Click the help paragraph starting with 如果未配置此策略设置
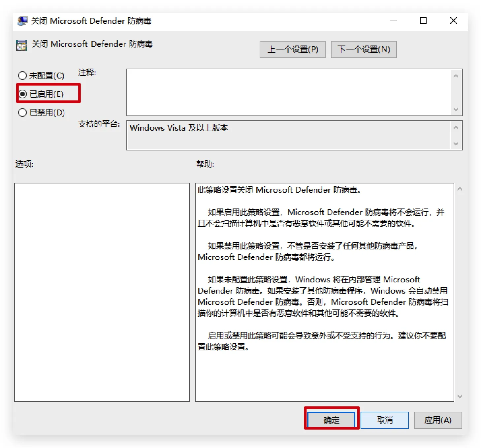 point(323,296)
